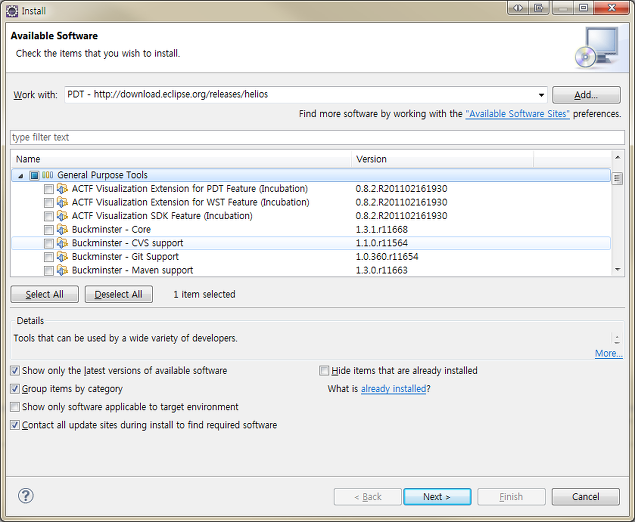Click the type filter text field

[x=317, y=137]
